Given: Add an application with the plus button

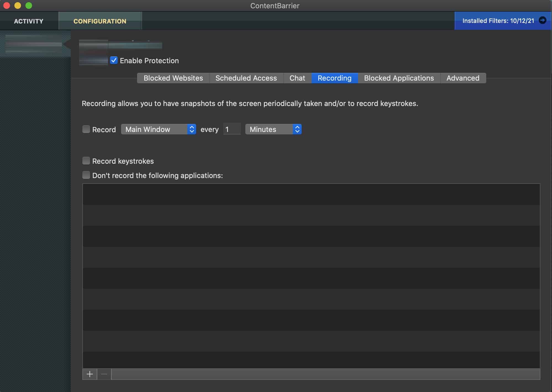Looking at the screenshot, I should (90, 374).
